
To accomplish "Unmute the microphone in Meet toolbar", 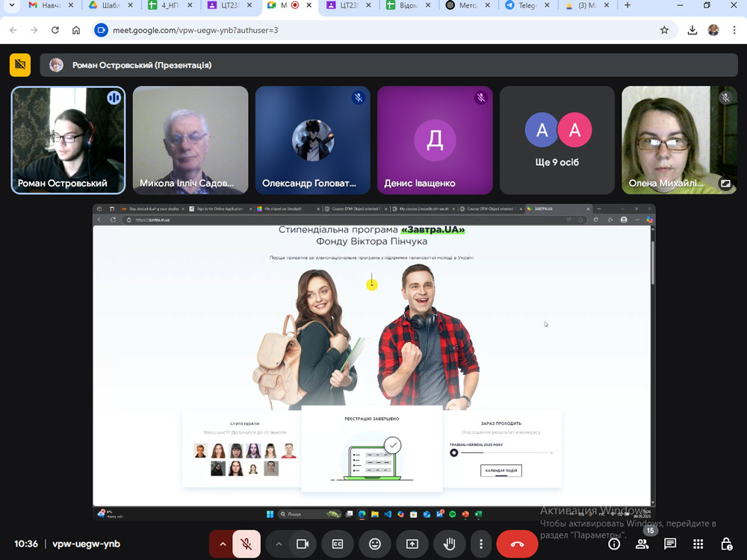I will [x=246, y=544].
